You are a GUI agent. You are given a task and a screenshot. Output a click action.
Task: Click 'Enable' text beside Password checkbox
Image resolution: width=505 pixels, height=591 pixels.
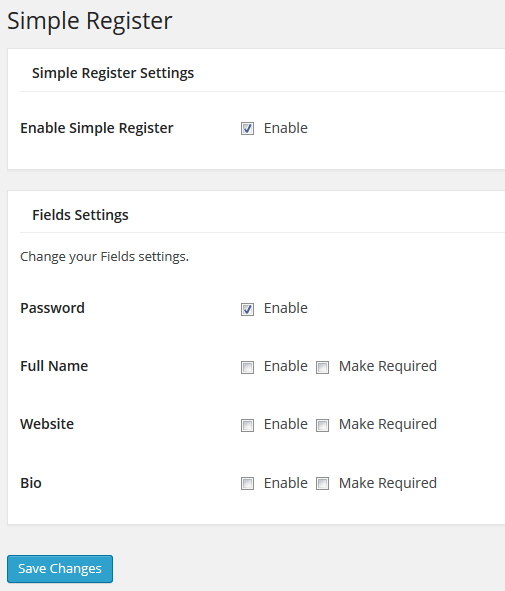pos(286,308)
